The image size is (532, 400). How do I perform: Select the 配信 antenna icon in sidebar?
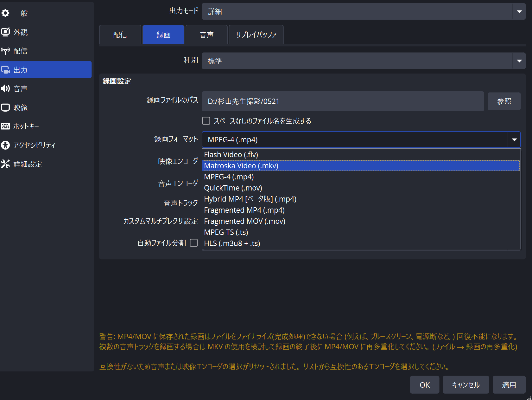[5, 51]
